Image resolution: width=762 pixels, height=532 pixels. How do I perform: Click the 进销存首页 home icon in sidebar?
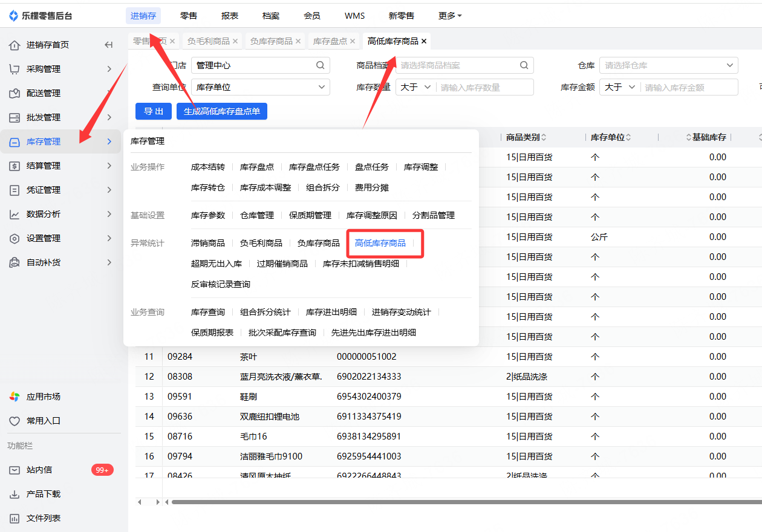[15, 45]
